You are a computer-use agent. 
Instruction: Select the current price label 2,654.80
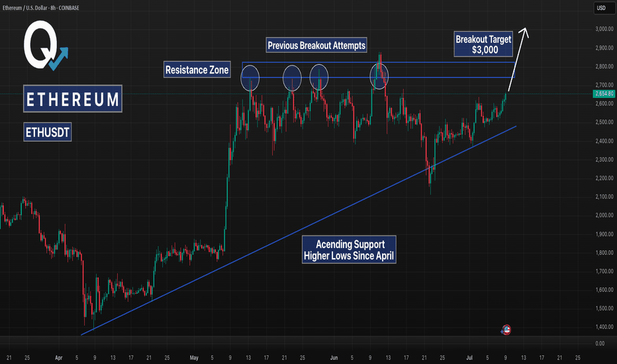click(604, 94)
